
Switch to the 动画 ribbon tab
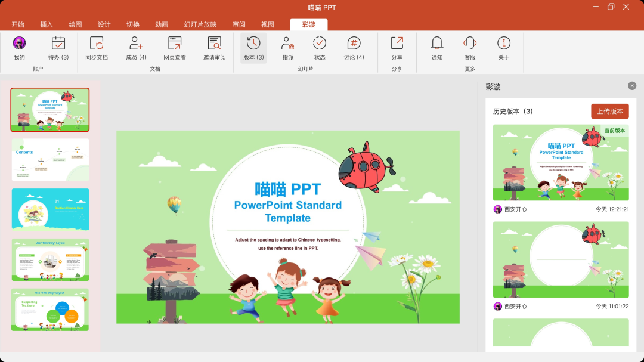coord(161,24)
